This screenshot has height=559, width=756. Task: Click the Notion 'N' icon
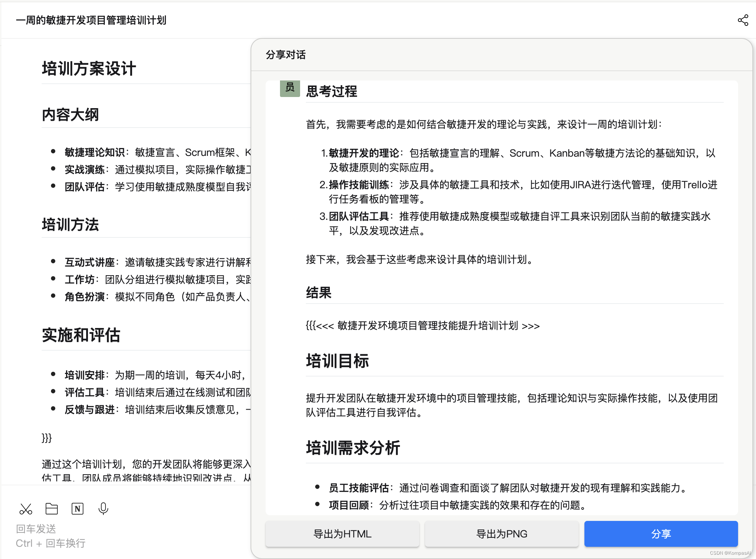[x=78, y=509]
